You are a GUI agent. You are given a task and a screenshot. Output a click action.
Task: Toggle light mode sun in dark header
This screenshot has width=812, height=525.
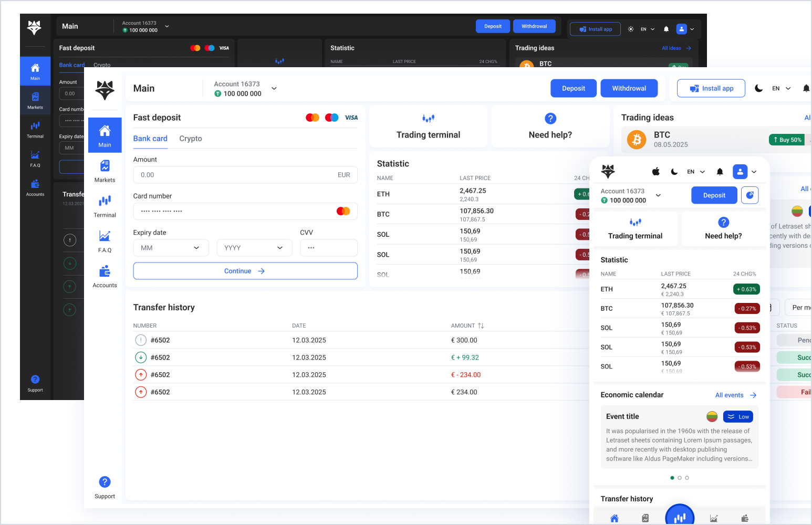point(631,29)
